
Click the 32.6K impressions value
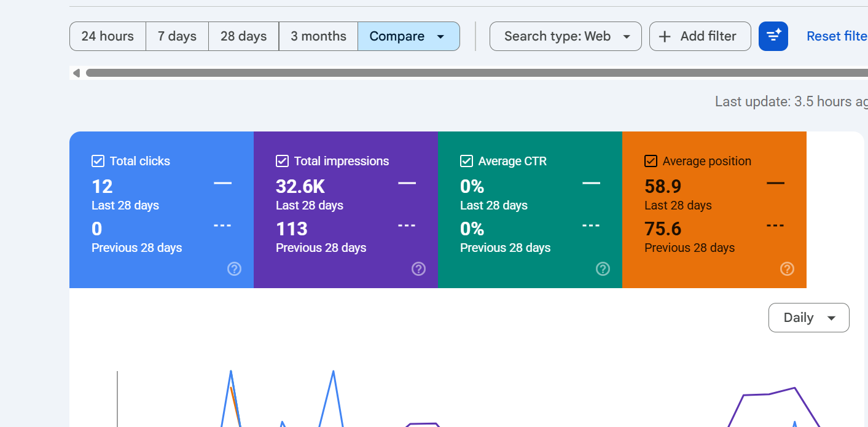click(x=300, y=186)
